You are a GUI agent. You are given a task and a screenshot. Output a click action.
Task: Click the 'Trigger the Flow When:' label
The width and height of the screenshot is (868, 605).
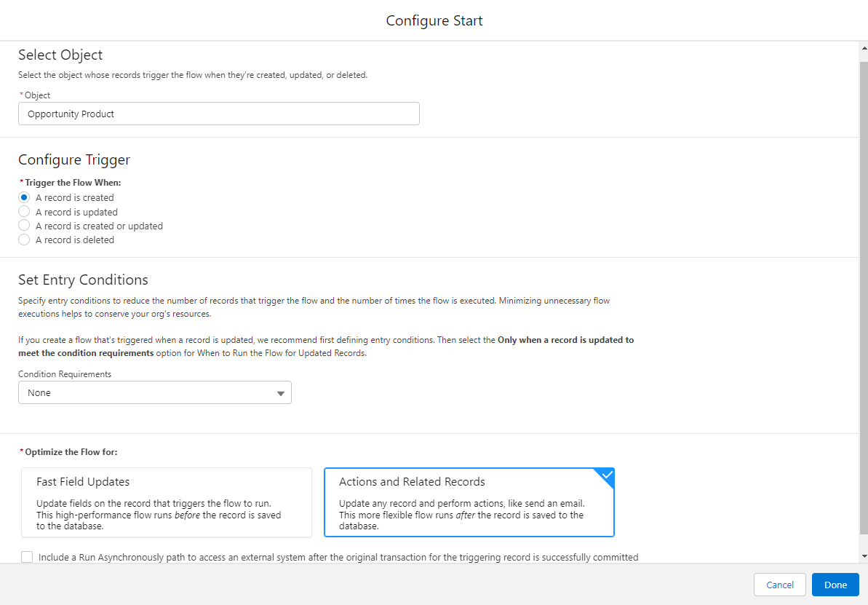coord(73,182)
